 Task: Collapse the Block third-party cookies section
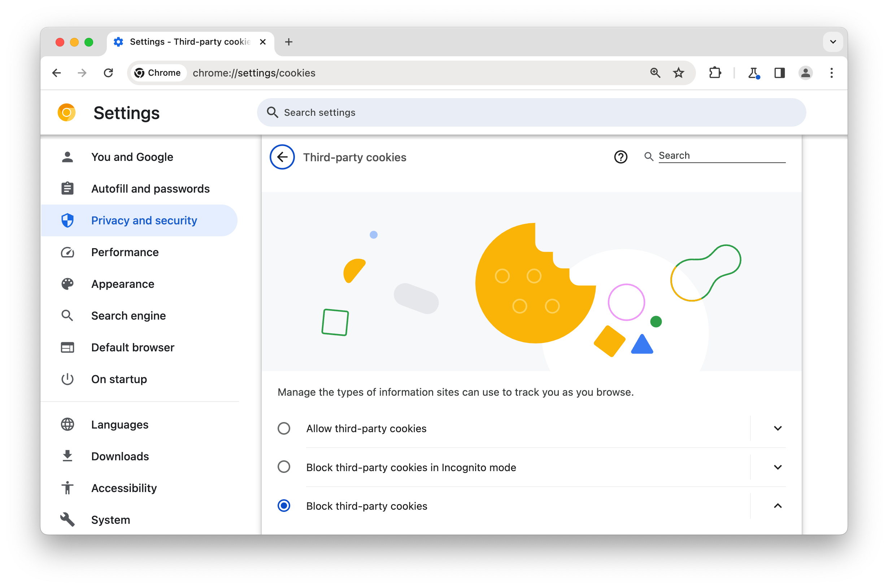click(x=777, y=505)
